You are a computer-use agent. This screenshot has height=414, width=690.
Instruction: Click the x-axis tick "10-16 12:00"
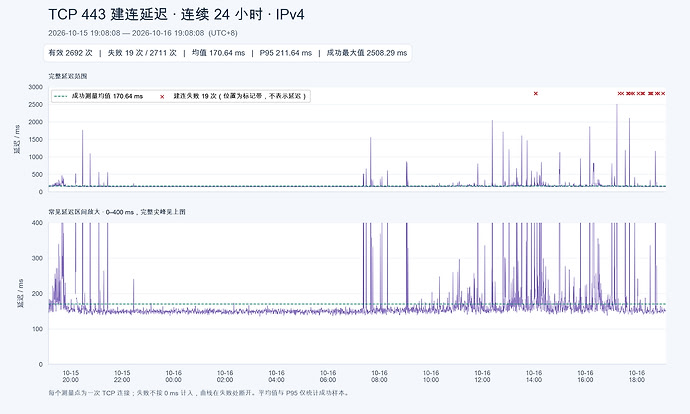pos(482,376)
